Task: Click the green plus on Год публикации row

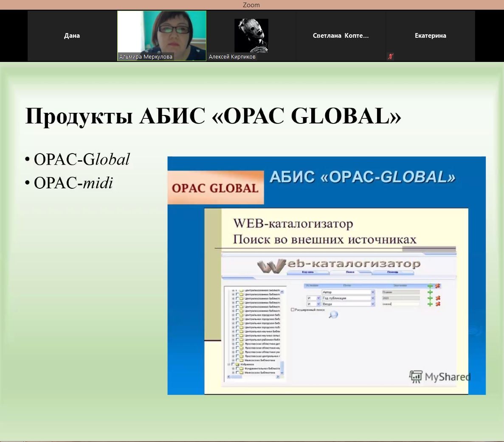Action: tap(430, 298)
